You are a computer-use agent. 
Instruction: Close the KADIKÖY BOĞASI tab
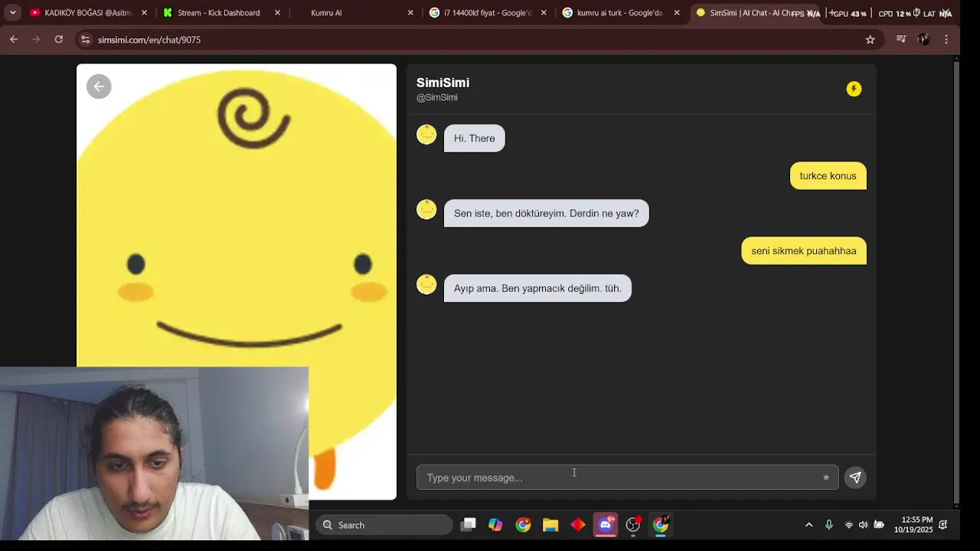[144, 13]
